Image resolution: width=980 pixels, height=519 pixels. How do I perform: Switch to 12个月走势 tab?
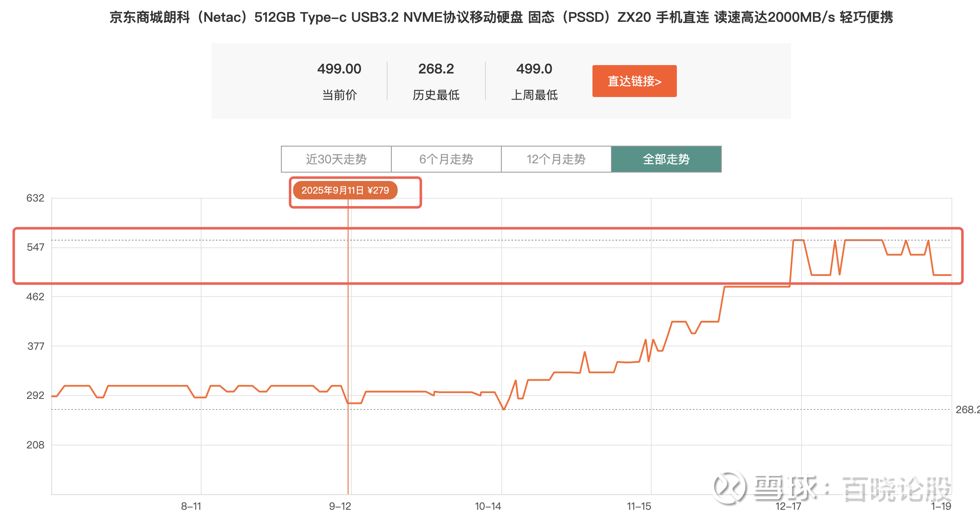coord(556,159)
